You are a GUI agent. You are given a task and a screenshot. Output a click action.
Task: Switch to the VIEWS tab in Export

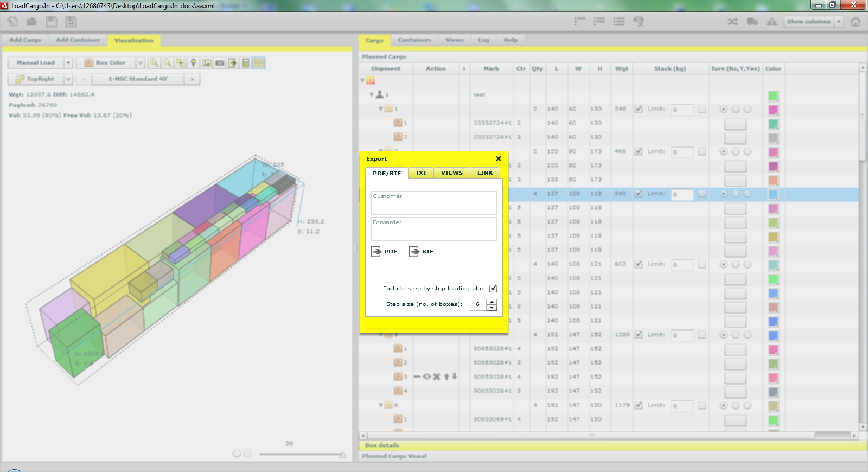click(451, 173)
